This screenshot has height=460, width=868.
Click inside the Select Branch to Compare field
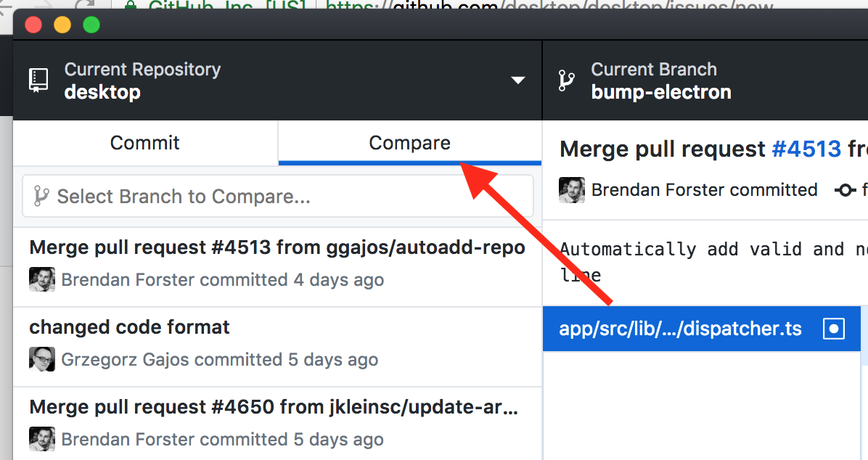(278, 196)
